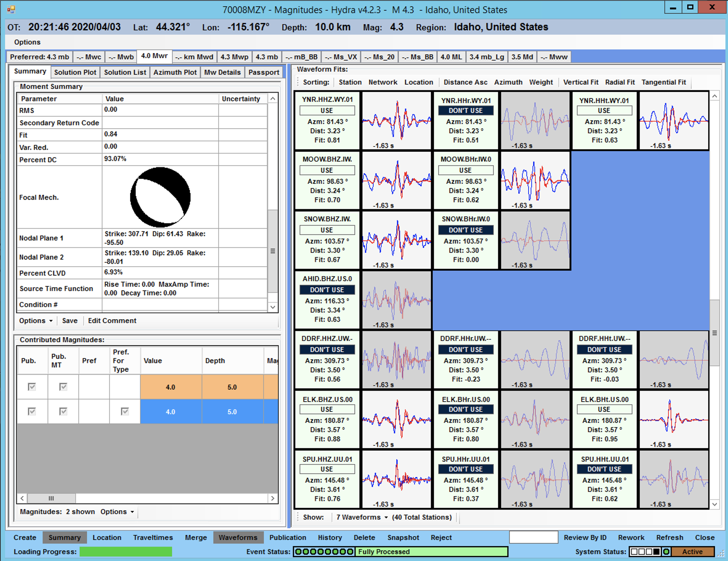Image resolution: width=728 pixels, height=561 pixels.
Task: Click contributed magnitudes scroll left arrow
Action: point(22,498)
